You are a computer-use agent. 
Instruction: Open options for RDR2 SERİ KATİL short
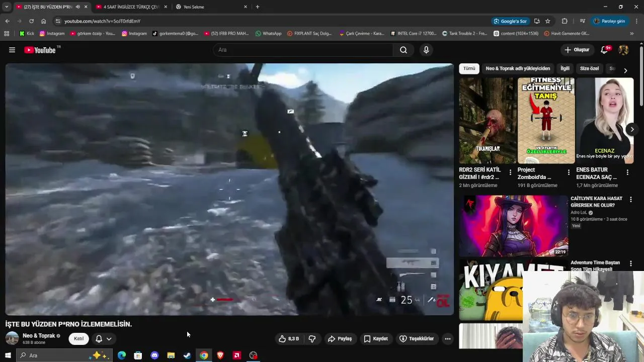510,172
